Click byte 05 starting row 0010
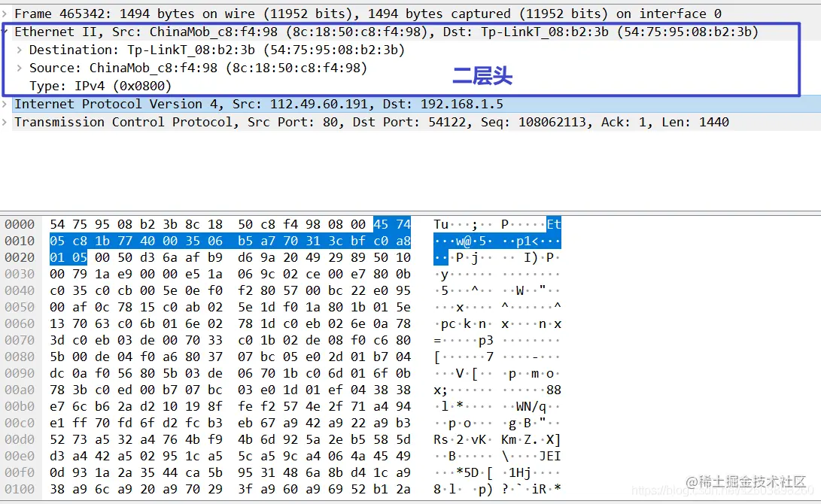The height and width of the screenshot is (504, 821). (57, 241)
